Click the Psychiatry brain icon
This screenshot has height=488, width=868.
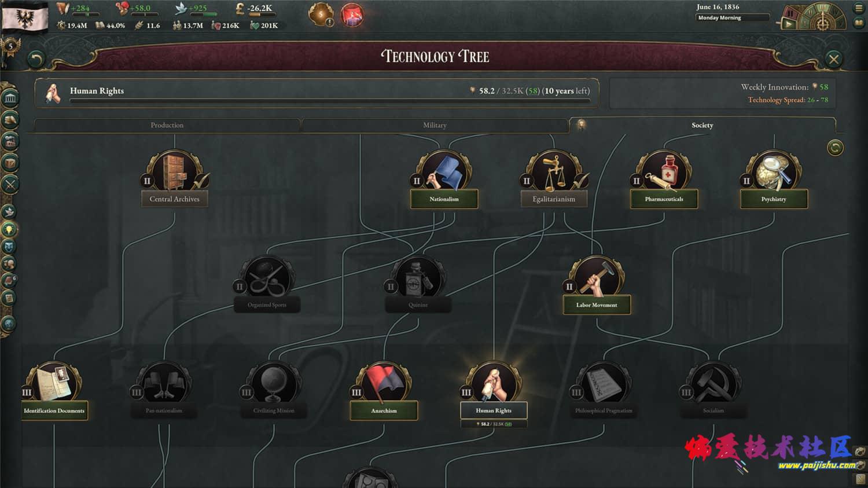pos(774,171)
